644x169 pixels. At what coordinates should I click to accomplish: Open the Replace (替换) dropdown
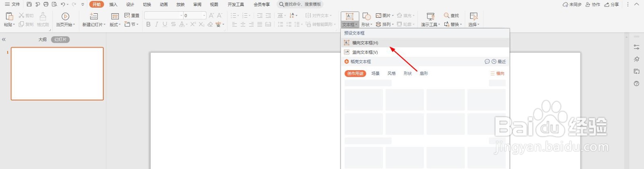[453, 24]
